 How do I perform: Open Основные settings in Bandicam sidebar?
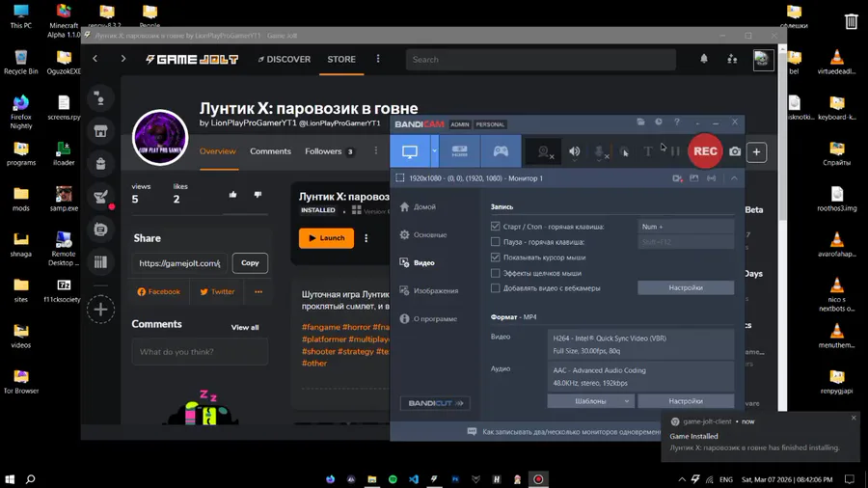coord(423,234)
